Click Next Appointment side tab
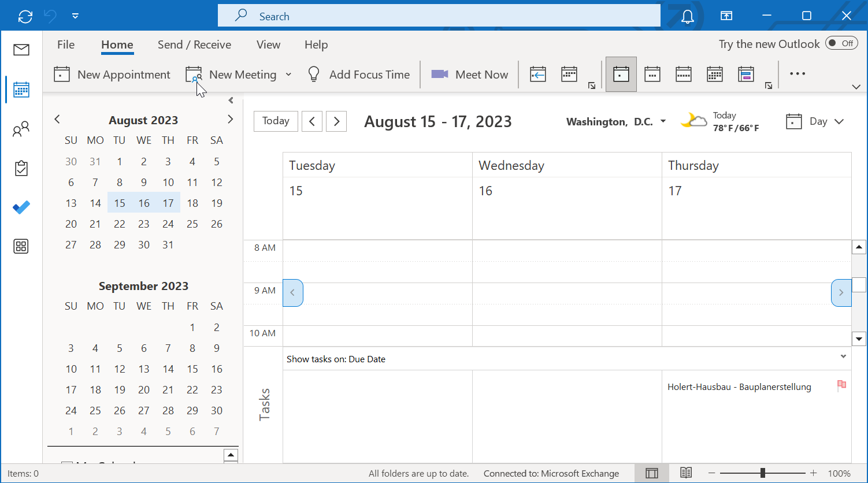Image resolution: width=868 pixels, height=483 pixels. point(841,292)
